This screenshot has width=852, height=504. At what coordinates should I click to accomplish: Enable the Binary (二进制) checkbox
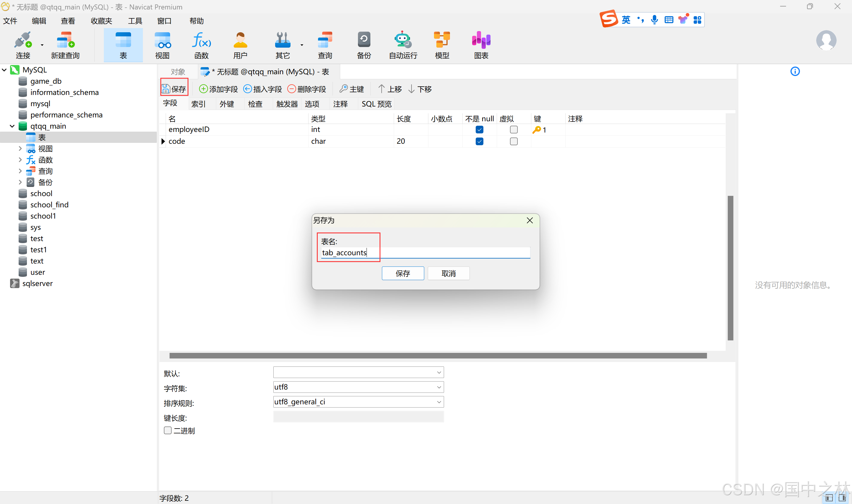168,431
